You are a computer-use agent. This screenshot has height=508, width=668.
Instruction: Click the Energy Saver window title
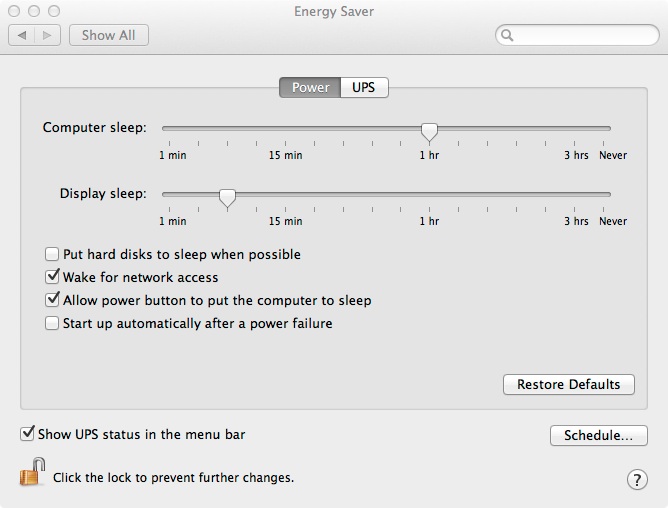pyautogui.click(x=334, y=12)
